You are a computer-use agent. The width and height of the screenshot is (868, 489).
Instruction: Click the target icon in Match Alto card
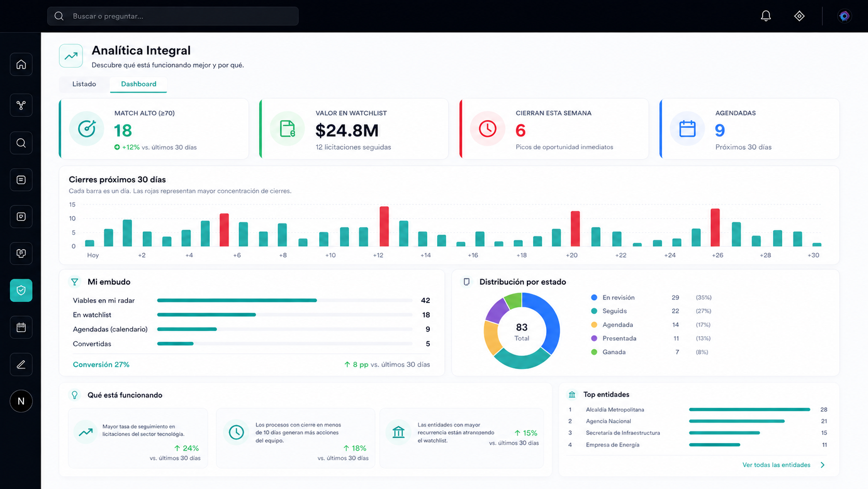point(87,128)
